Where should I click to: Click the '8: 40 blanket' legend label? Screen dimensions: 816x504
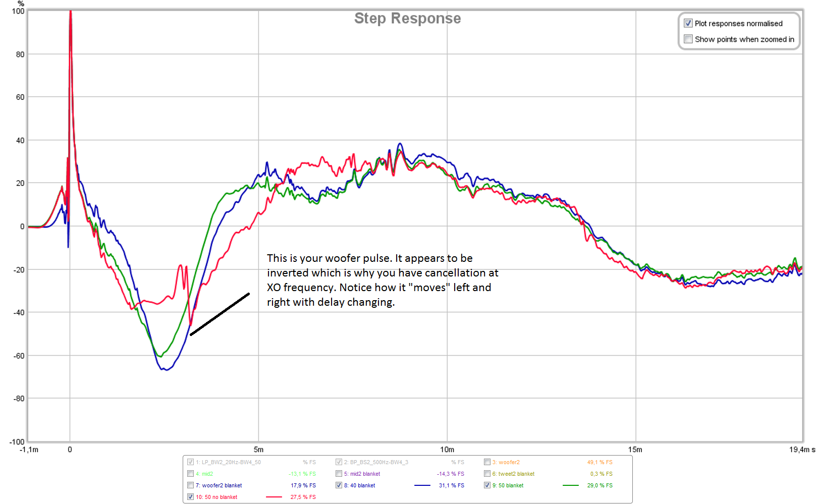[360, 485]
